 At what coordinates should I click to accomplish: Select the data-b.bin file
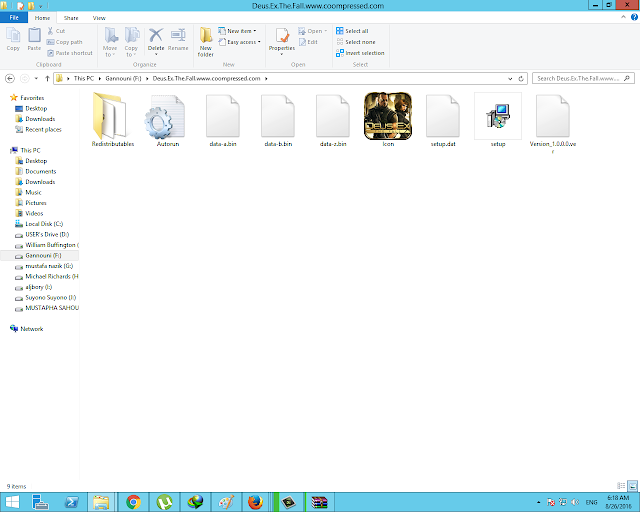coord(278,119)
